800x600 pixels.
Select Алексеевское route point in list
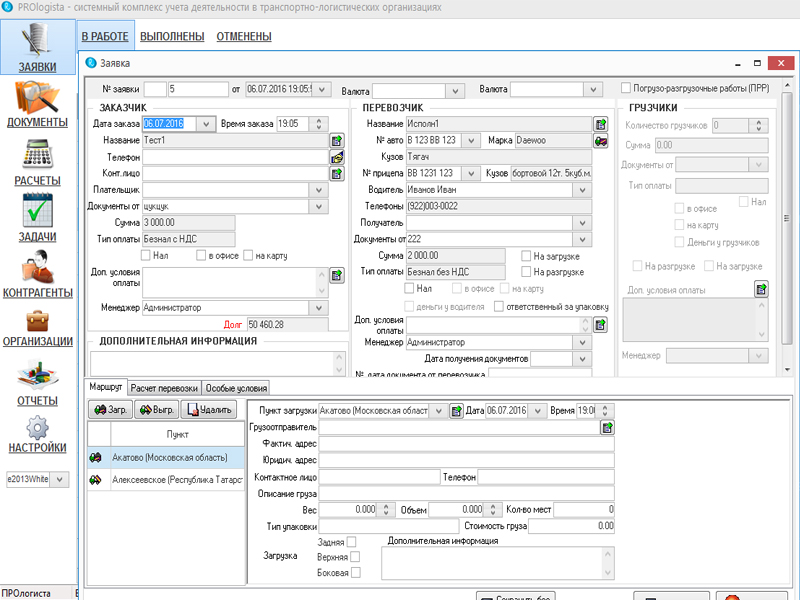pyautogui.click(x=176, y=481)
